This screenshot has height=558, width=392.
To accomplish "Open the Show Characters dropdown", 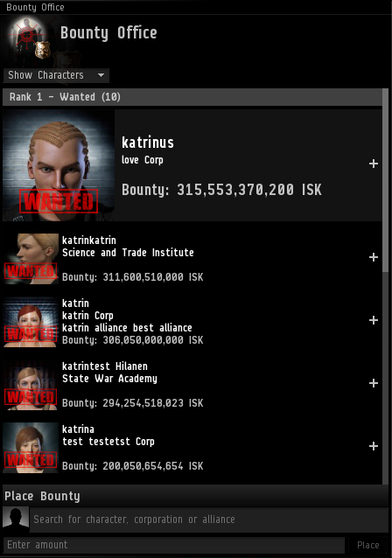I will pos(56,75).
